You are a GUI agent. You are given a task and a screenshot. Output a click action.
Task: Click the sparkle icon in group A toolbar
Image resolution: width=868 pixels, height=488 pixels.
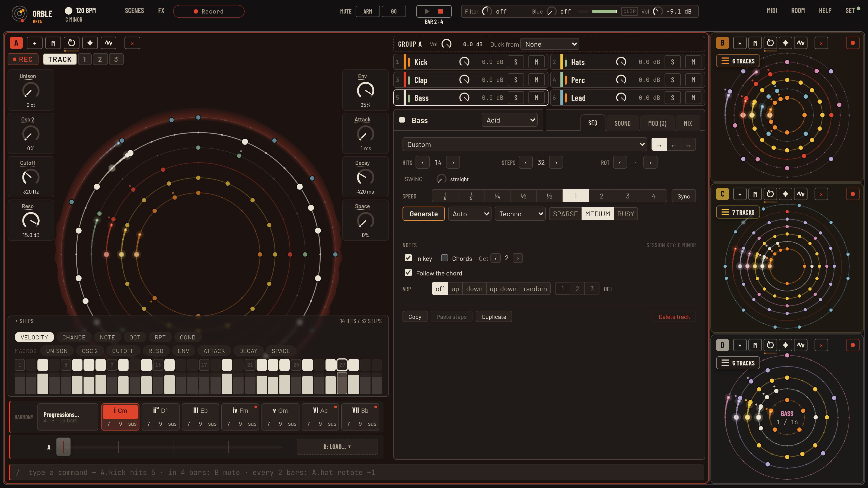tap(90, 43)
